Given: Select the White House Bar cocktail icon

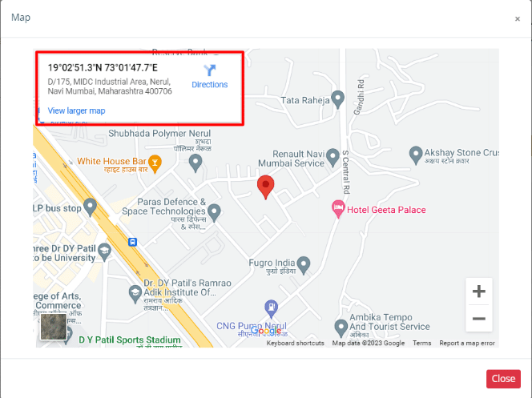Looking at the screenshot, I should pyautogui.click(x=155, y=164).
